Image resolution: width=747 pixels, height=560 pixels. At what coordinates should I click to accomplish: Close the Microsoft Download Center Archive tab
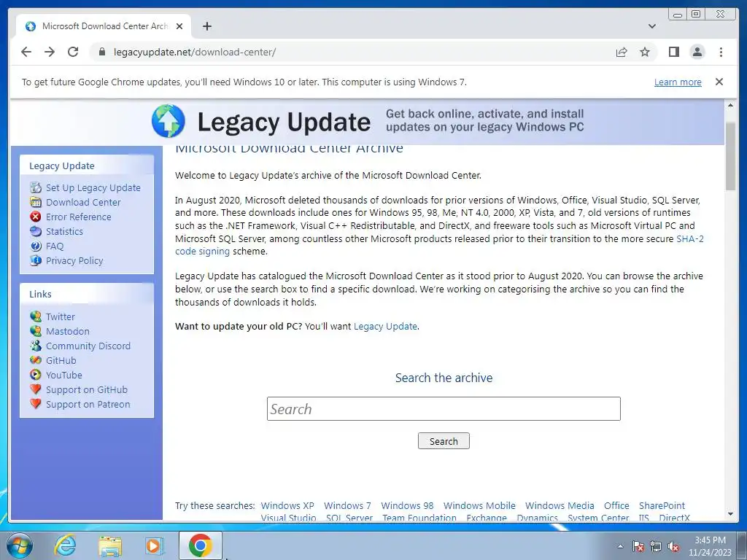(x=179, y=26)
